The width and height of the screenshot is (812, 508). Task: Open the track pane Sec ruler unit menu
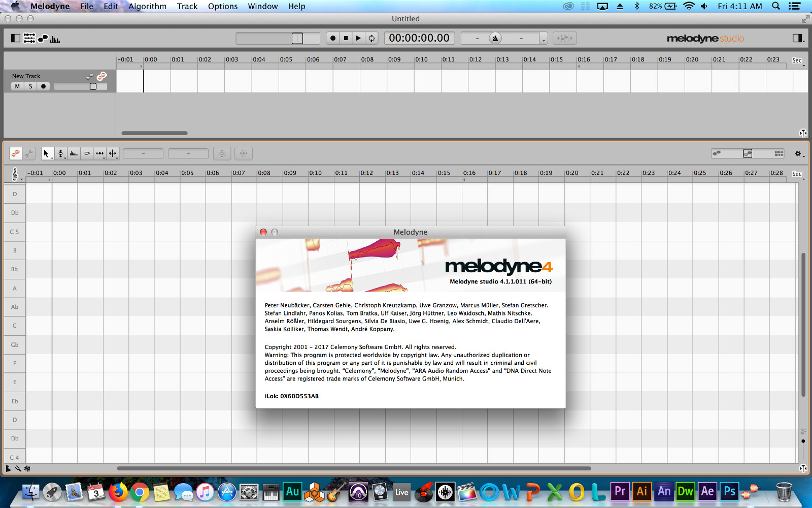click(x=798, y=61)
